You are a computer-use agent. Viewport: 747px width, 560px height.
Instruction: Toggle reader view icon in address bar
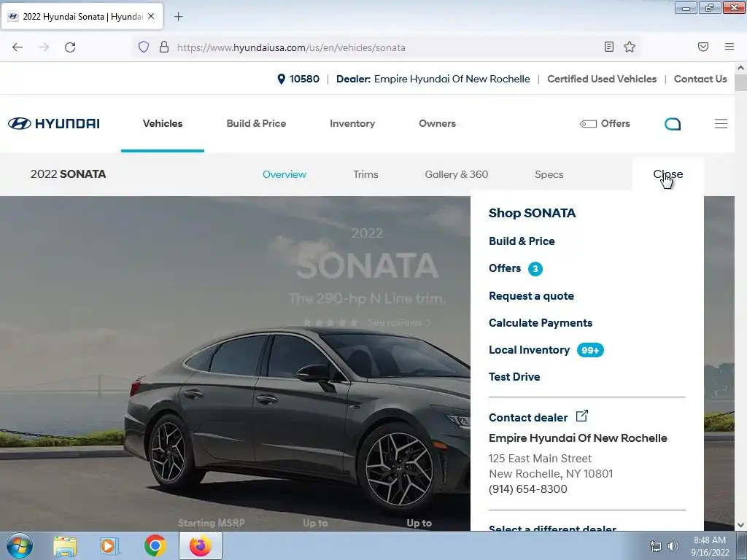[609, 47]
